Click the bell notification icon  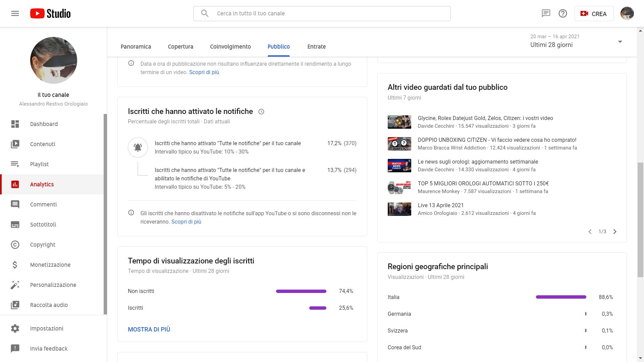[138, 147]
